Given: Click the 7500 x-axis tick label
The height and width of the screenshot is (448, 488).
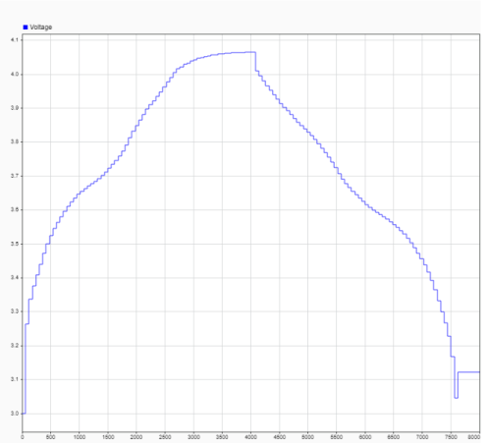Looking at the screenshot, I should point(451,437).
